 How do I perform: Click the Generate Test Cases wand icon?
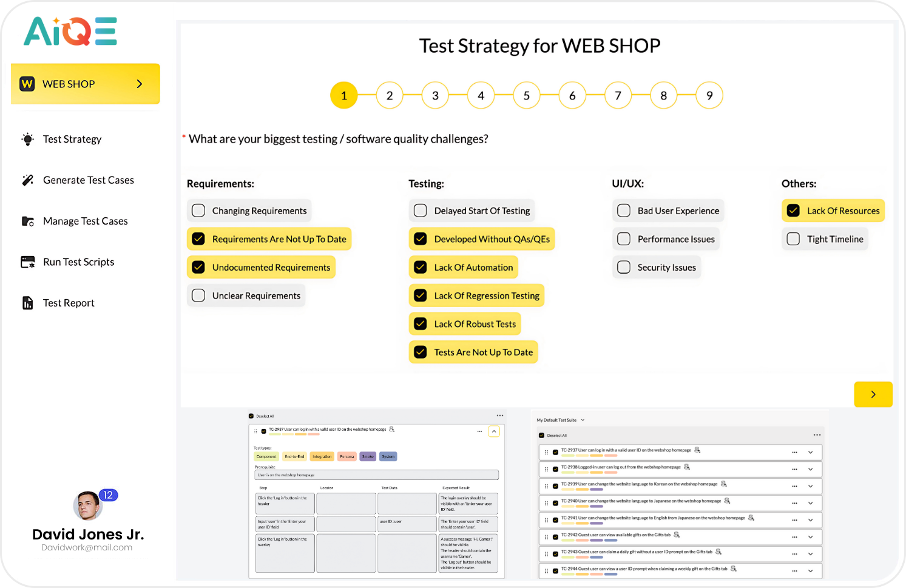[28, 180]
